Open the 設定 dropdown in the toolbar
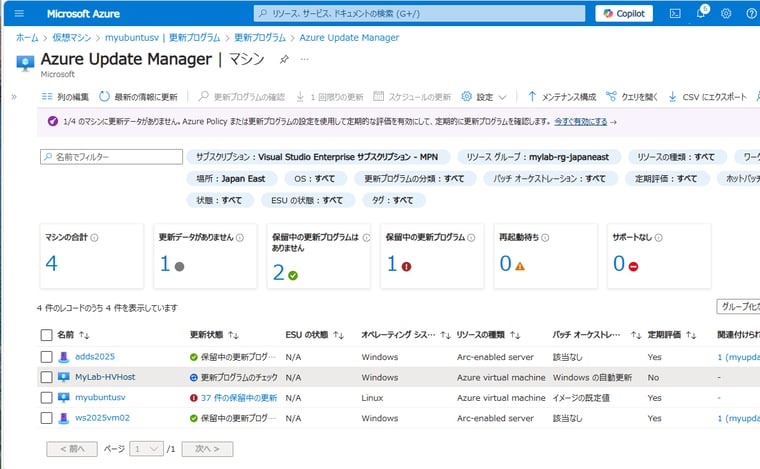The image size is (760, 469). coord(484,97)
